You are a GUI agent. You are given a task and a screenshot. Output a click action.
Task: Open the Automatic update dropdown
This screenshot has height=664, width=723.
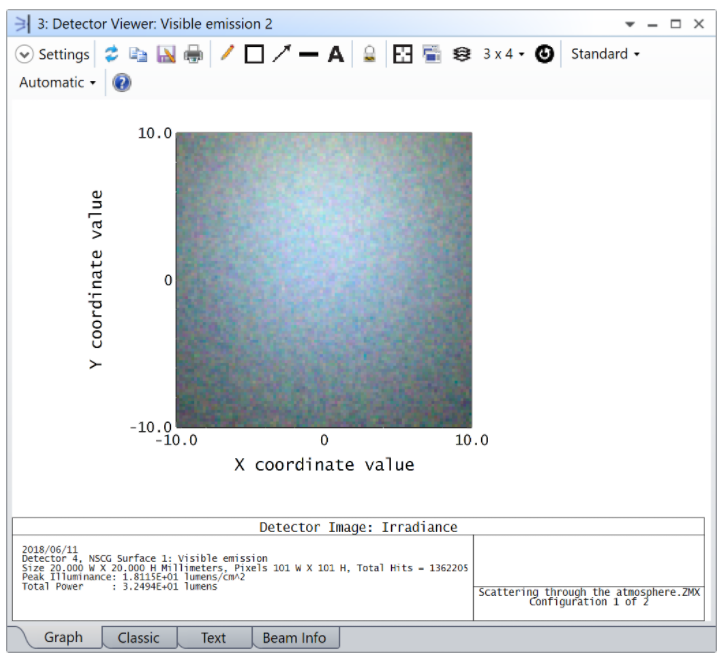pos(58,82)
